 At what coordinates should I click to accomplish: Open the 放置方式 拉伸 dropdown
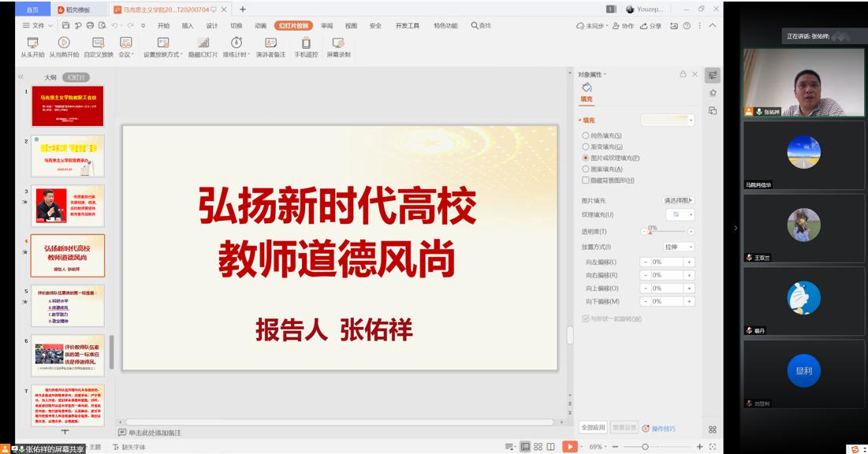(x=679, y=247)
